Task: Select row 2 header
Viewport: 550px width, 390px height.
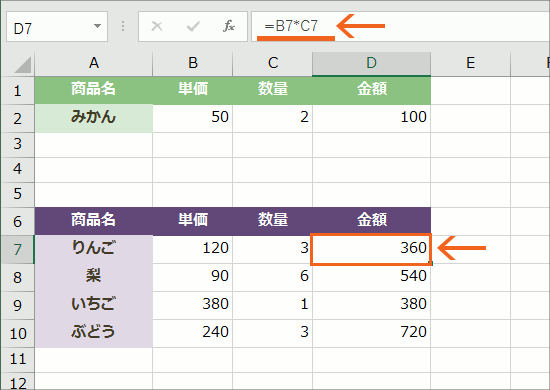Action: 18,119
